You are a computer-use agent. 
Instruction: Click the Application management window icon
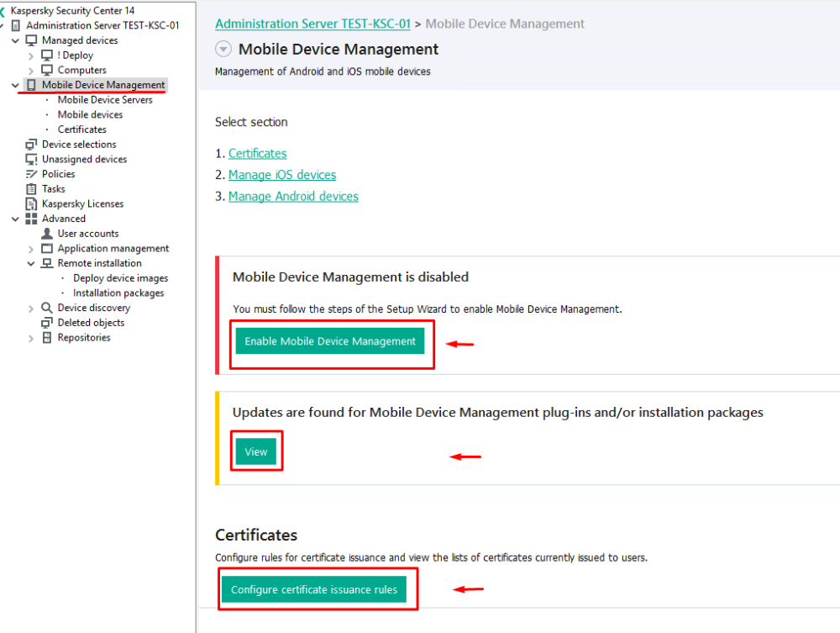point(47,248)
